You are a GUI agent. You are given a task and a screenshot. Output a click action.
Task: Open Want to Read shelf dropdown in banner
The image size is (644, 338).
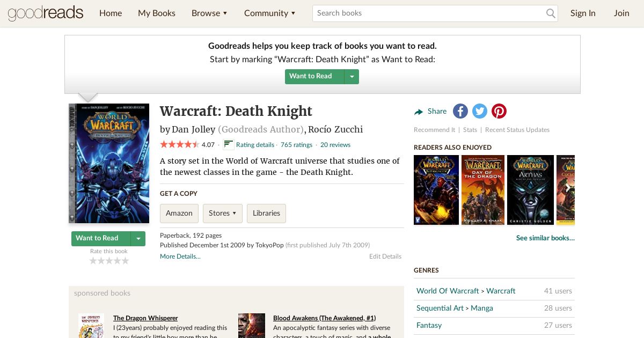[352, 76]
